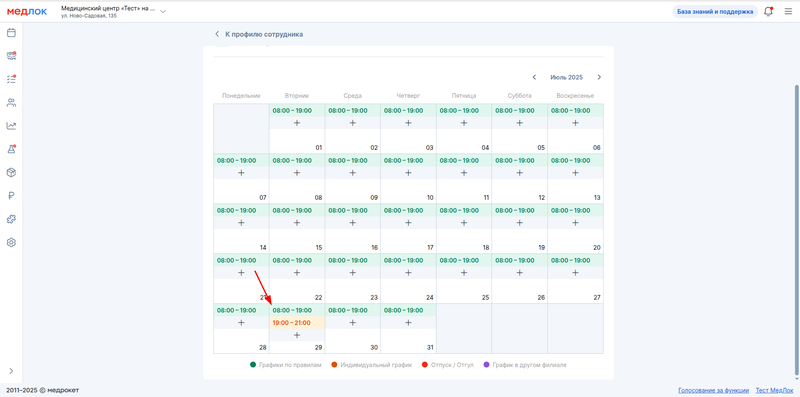
Task: Add a schedule on July 28
Action: [x=241, y=323]
